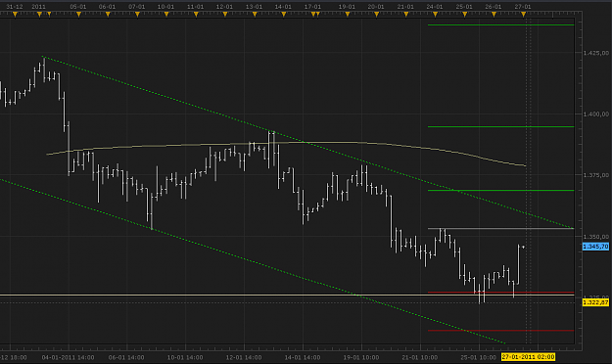The width and height of the screenshot is (612, 364).
Task: Click the 12-01 14:00 time label
Action: click(244, 357)
